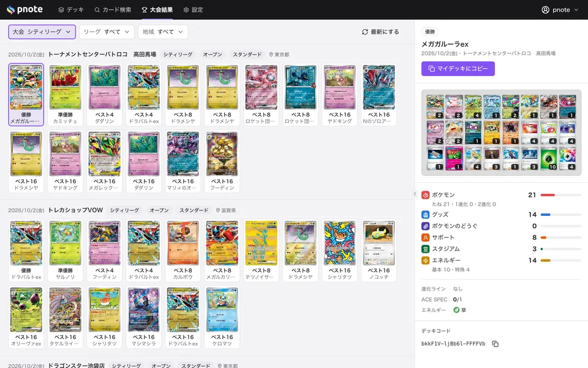588x368 pixels.
Task: Expand the 大会 シティリーグ dropdown
Action: 42,32
